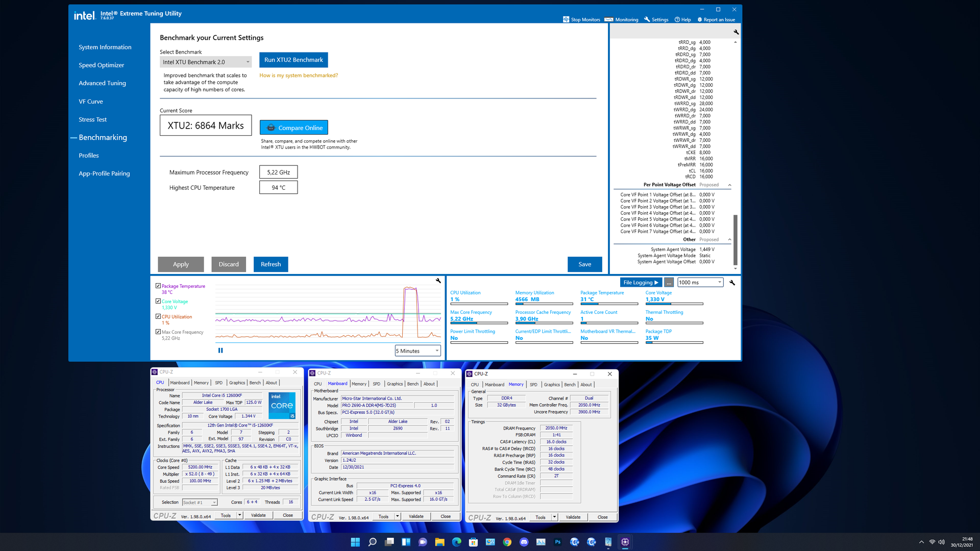Open App-Profile Pairing section
The height and width of the screenshot is (551, 980).
104,173
